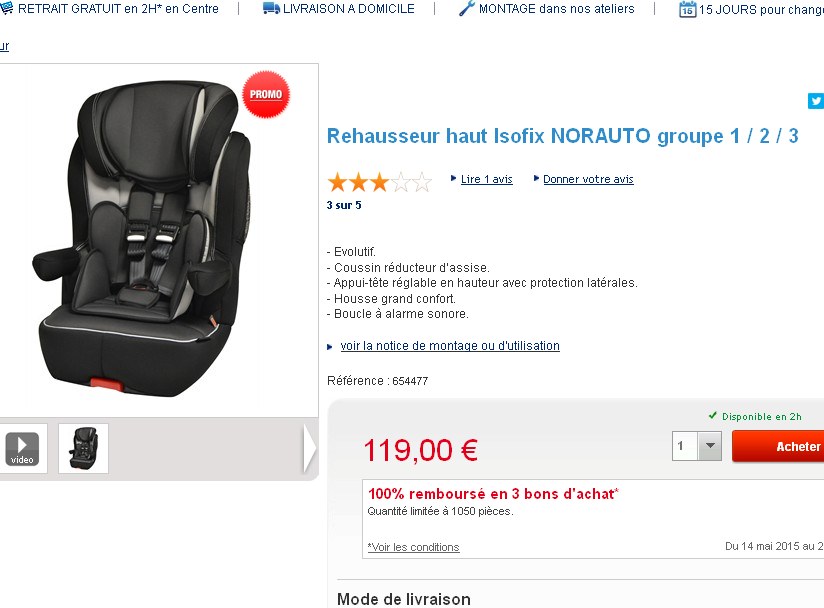This screenshot has height=608, width=824.
Task: Click the Twitter share icon
Action: [x=816, y=100]
